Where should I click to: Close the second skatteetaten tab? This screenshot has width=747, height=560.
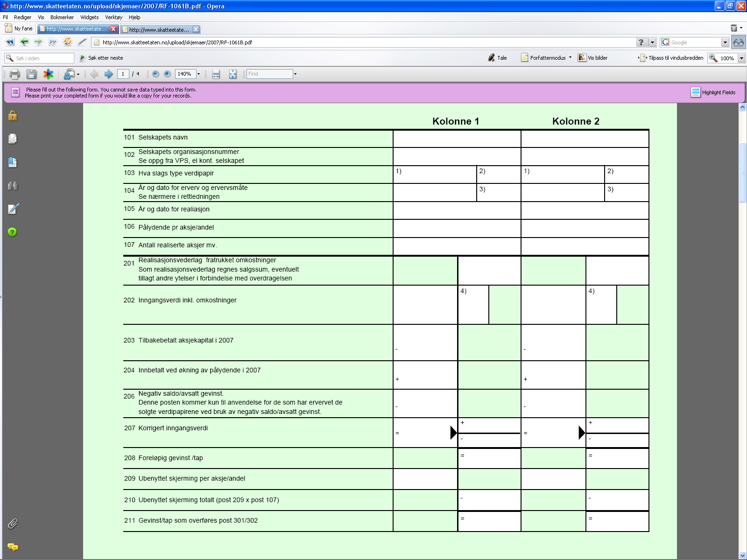tap(196, 29)
